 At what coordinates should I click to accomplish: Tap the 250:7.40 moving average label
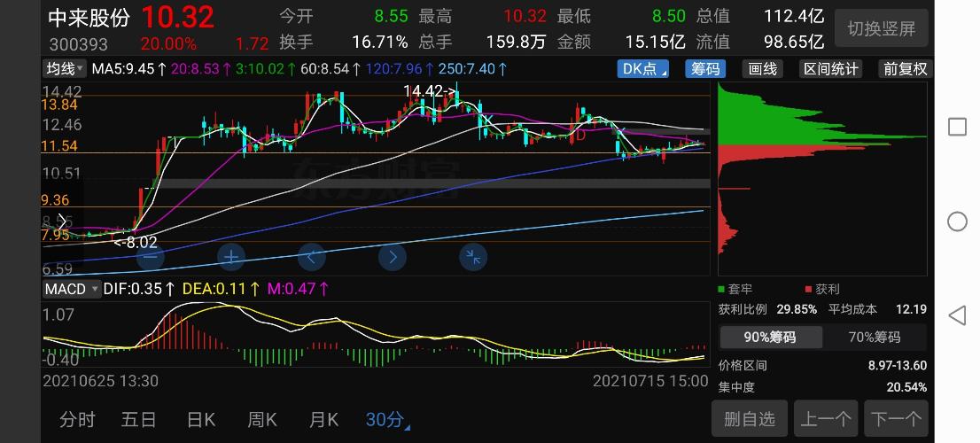[473, 69]
